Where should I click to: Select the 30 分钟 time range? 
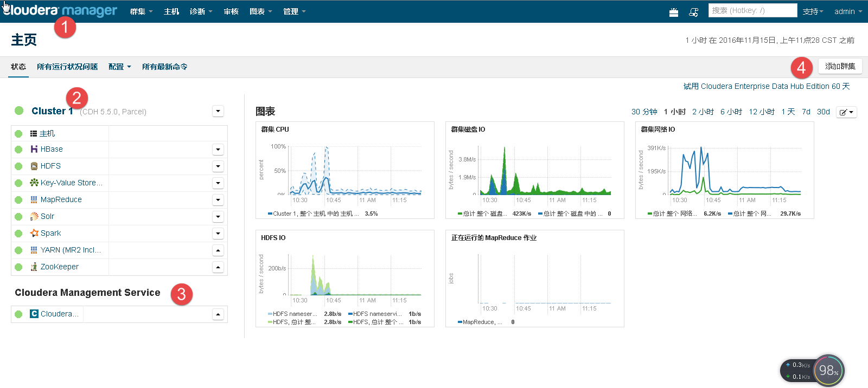pos(644,112)
